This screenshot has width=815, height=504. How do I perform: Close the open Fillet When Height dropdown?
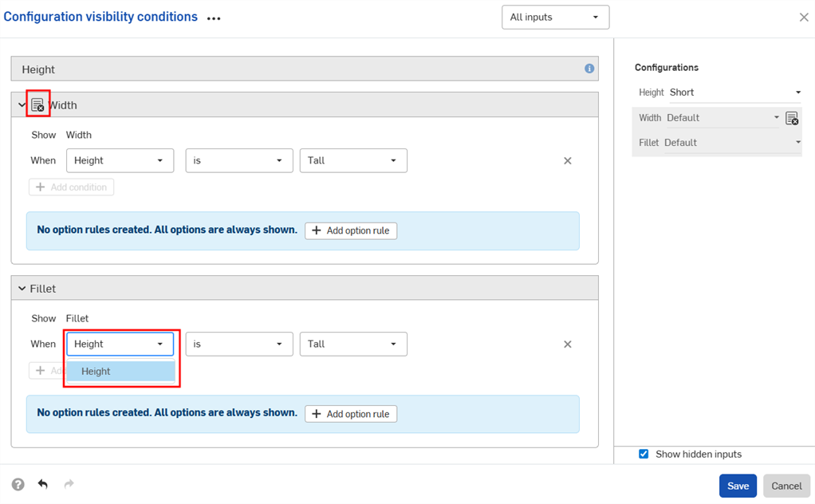pyautogui.click(x=120, y=344)
